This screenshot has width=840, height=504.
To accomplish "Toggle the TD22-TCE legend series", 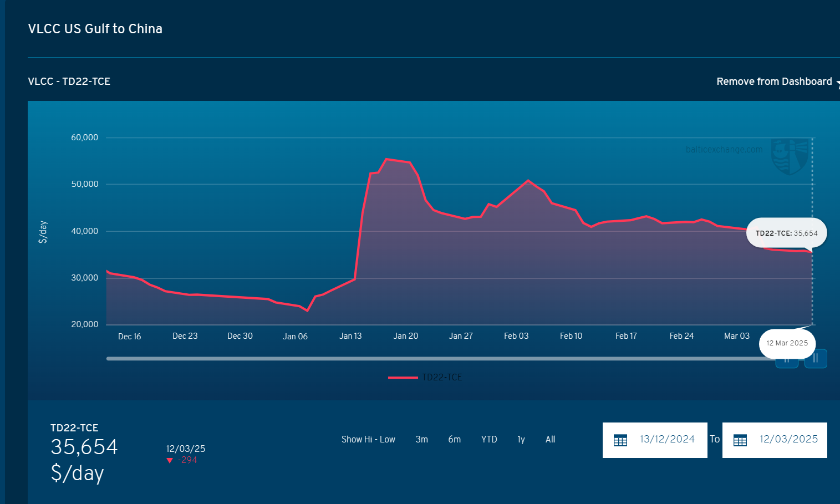I will (425, 377).
